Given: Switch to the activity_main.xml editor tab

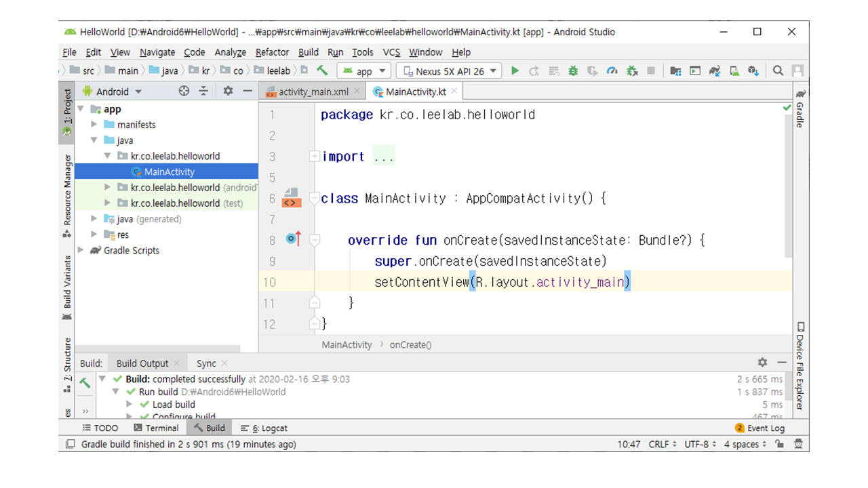Looking at the screenshot, I should click(x=313, y=91).
